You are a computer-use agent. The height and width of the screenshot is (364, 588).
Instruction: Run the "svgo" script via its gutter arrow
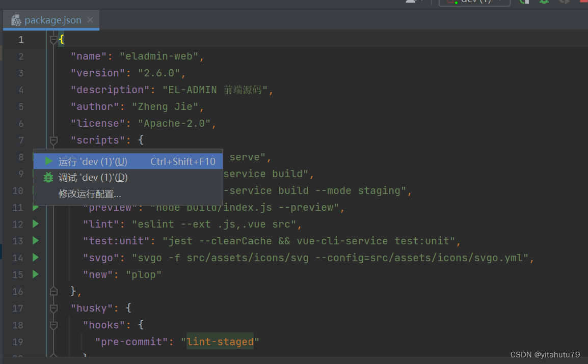pos(35,258)
